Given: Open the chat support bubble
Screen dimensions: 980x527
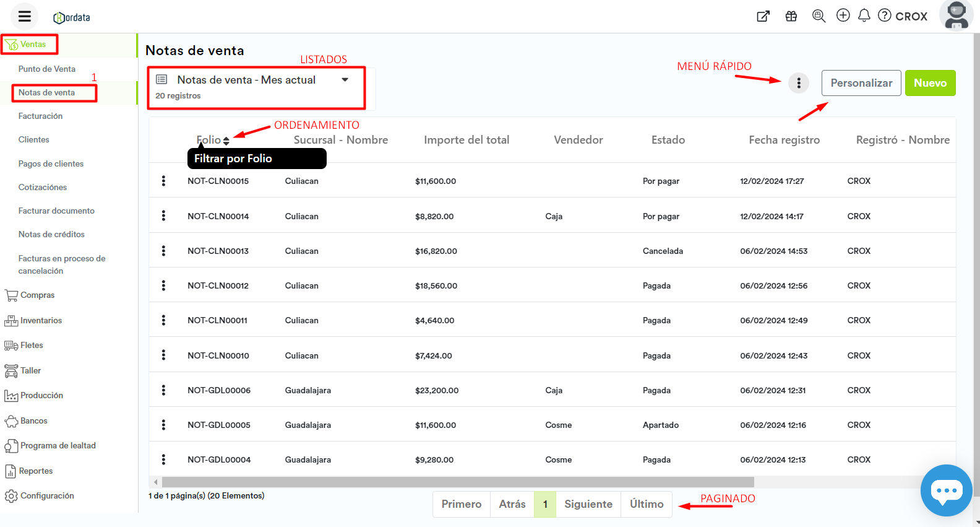Looking at the screenshot, I should pos(946,490).
